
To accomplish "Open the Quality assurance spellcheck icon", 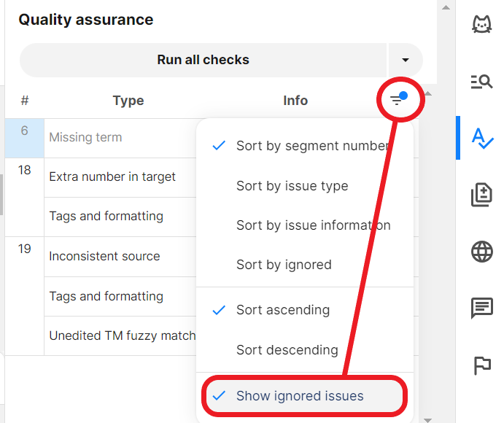I will coord(482,137).
